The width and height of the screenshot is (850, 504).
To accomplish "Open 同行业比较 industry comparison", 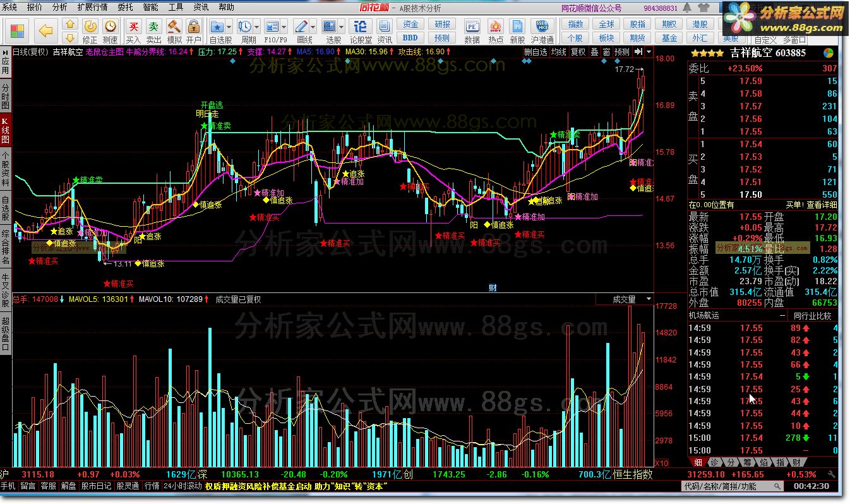I will (x=812, y=315).
